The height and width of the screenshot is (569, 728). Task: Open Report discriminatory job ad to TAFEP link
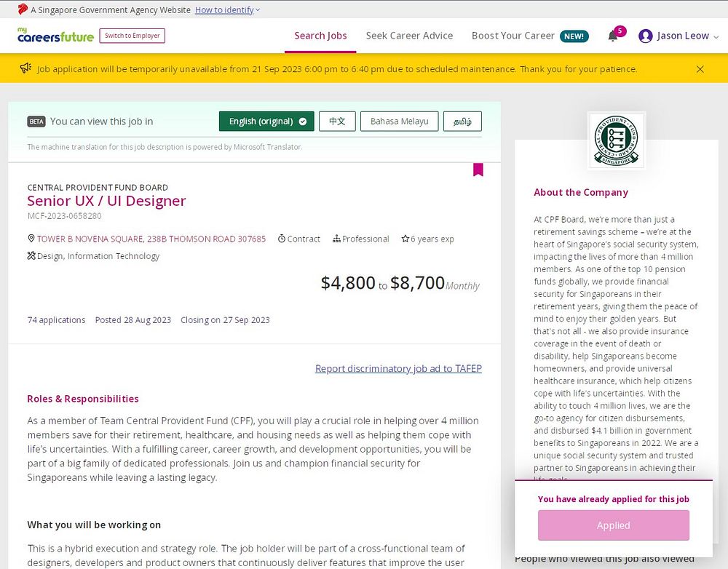coord(398,368)
